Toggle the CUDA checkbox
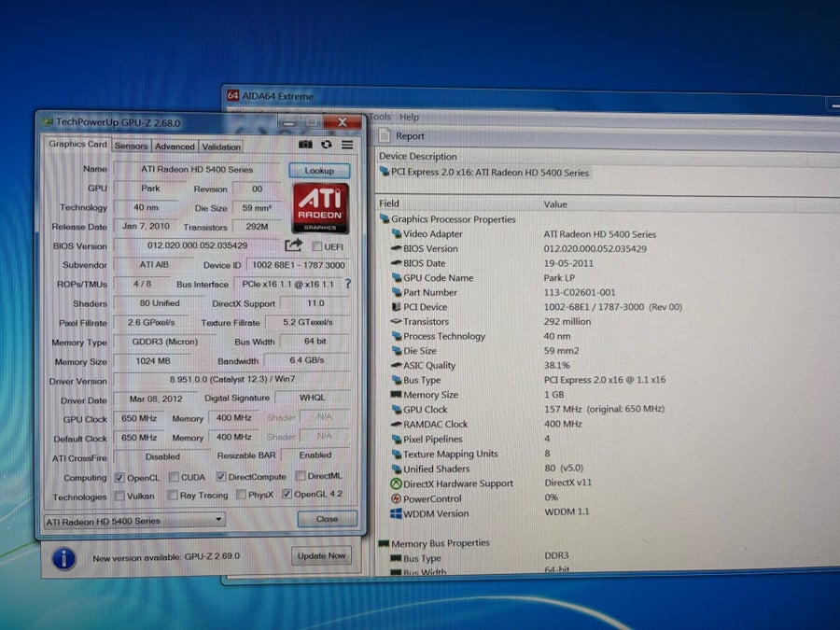Image resolution: width=840 pixels, height=630 pixels. [174, 477]
